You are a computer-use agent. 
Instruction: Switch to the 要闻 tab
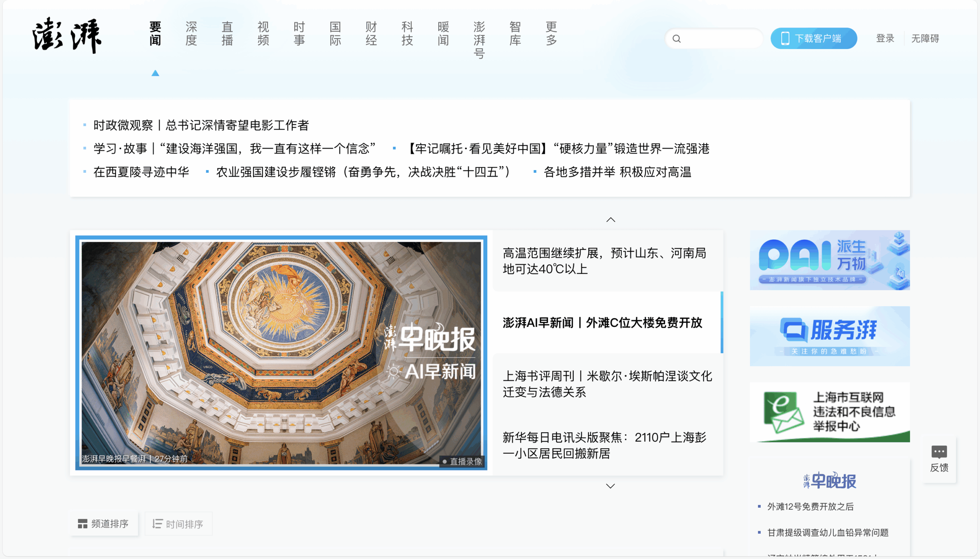pos(155,33)
